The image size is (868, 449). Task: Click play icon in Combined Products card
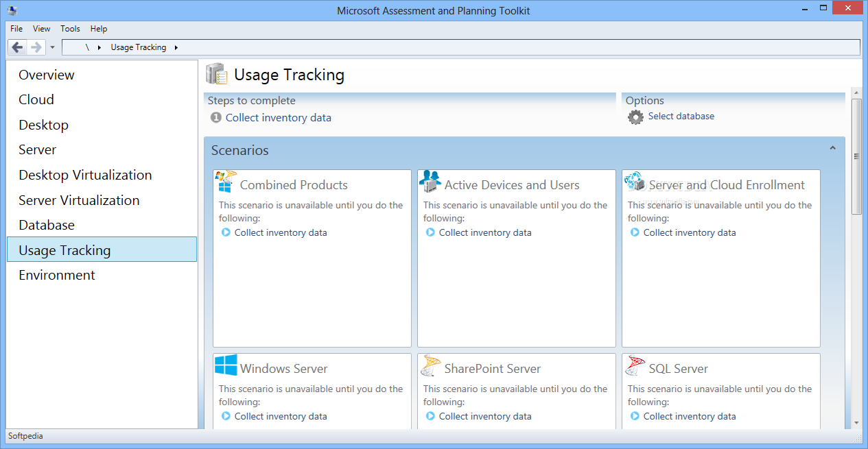click(x=226, y=232)
